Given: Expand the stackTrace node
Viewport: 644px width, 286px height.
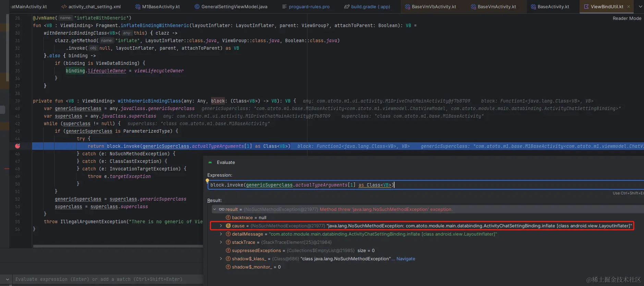Looking at the screenshot, I should (x=221, y=242).
